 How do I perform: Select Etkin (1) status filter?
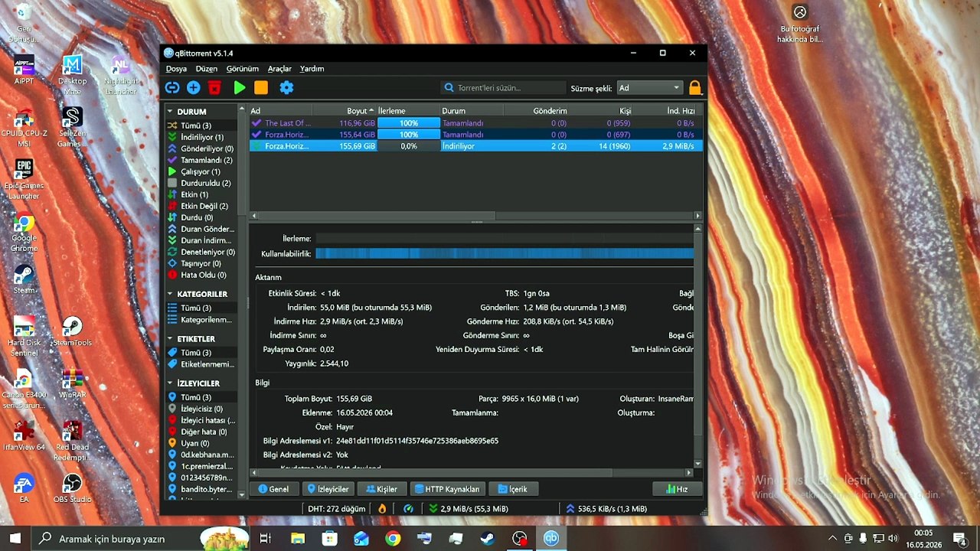[x=201, y=194]
